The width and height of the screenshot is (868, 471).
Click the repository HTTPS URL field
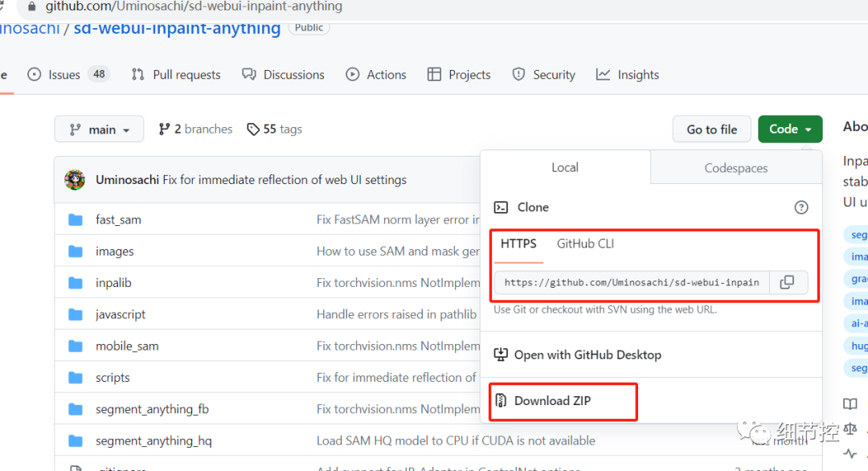pos(632,282)
